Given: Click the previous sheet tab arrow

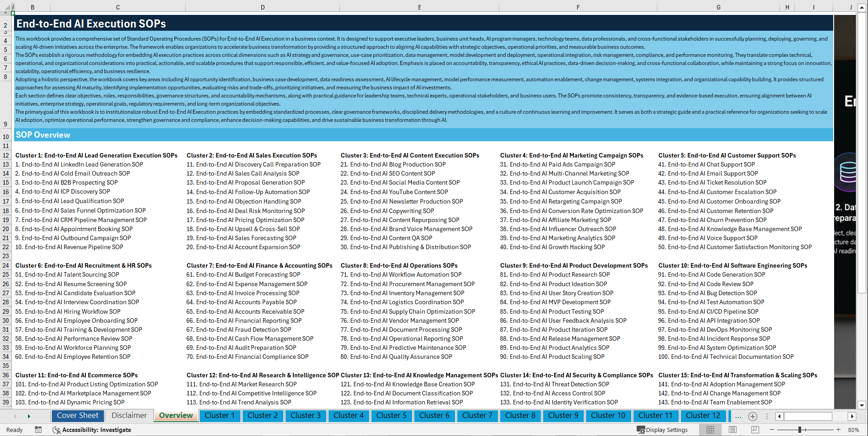Looking at the screenshot, I should (x=15, y=416).
